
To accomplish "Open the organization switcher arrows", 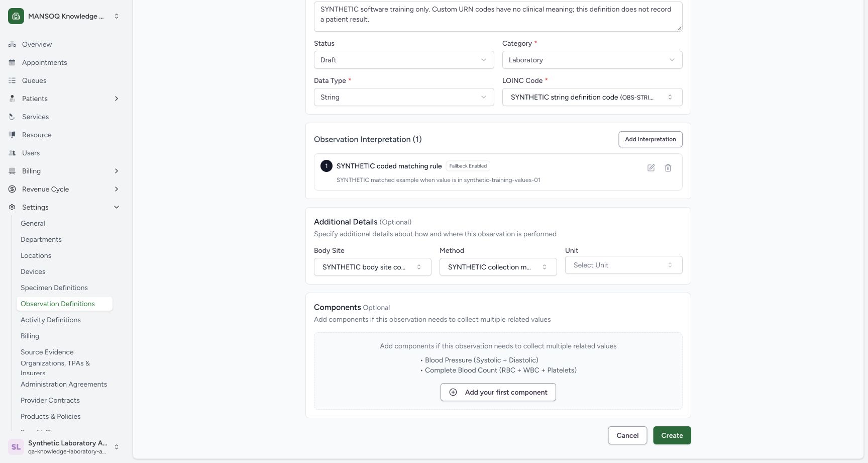I will (117, 16).
